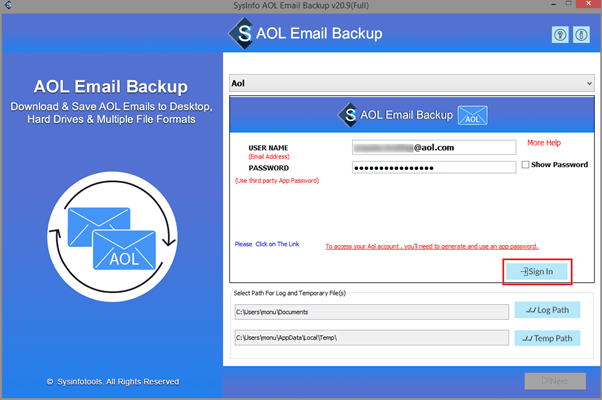
Task: Click the PASSWORD label
Action: coord(268,168)
